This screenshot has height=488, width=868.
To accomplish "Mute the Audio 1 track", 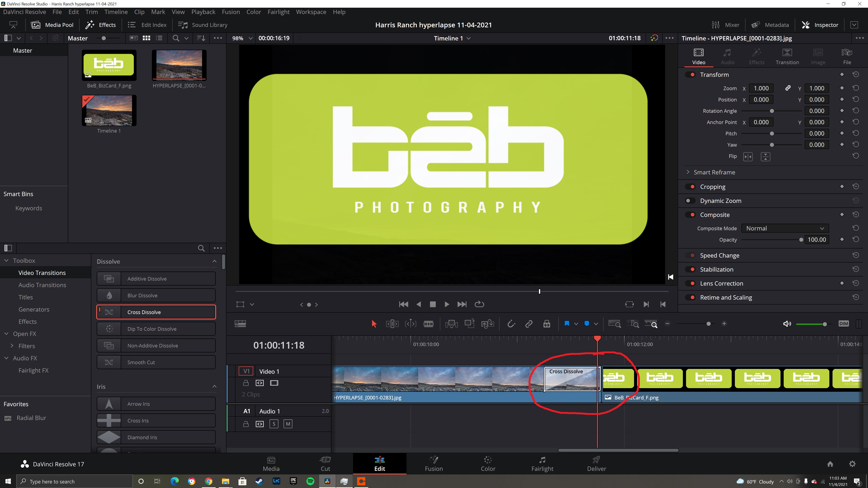I will click(x=288, y=424).
